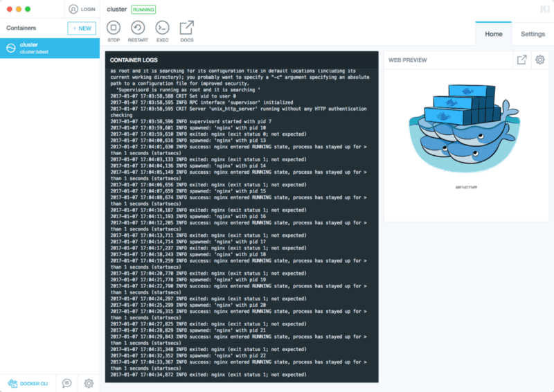Restart the cluster container

(138, 28)
